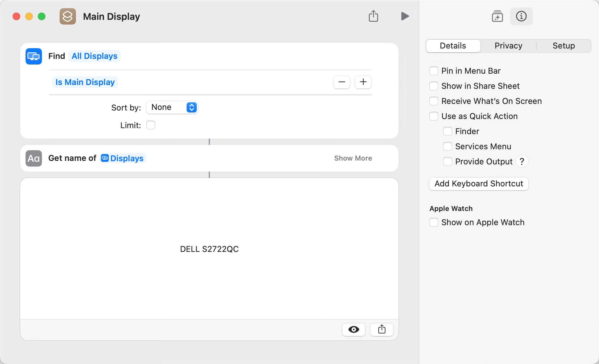The image size is (599, 364).
Task: Maximize the window with the green button
Action: (x=42, y=16)
